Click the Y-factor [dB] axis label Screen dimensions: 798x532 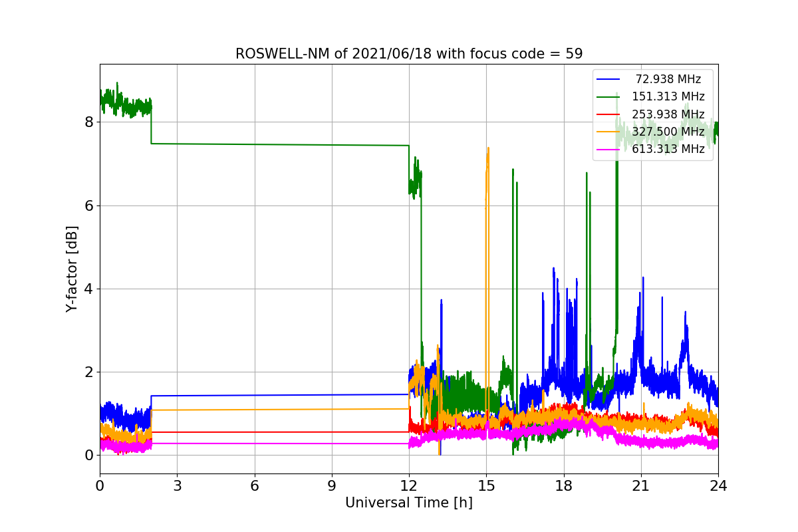coord(72,269)
